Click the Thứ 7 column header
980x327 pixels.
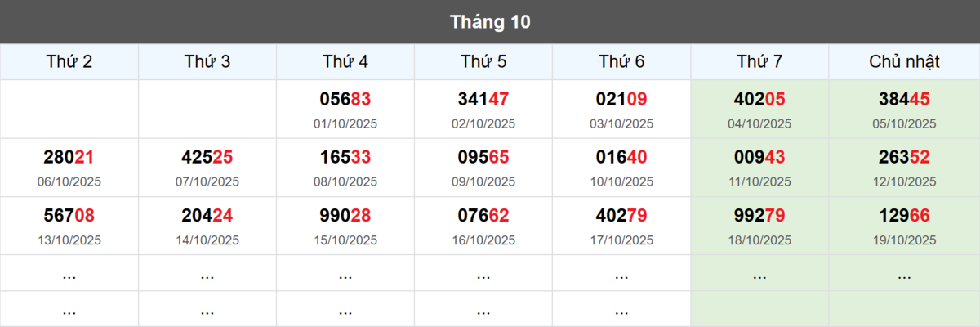[759, 61]
